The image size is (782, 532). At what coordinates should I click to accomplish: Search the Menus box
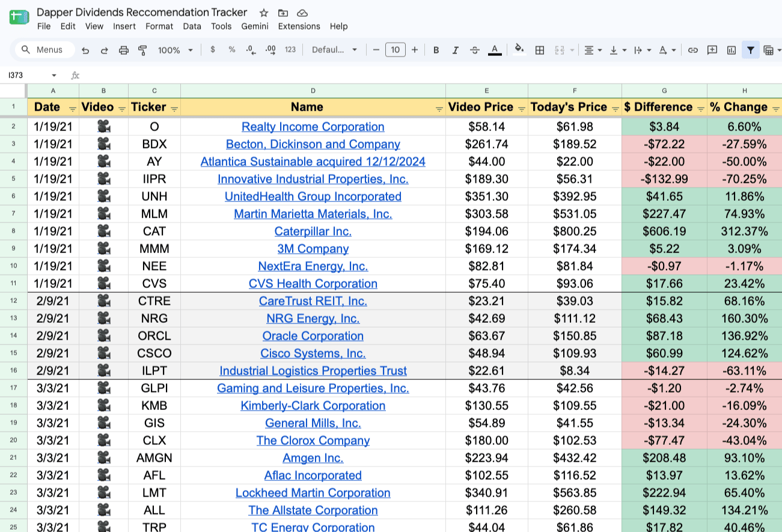(x=44, y=50)
